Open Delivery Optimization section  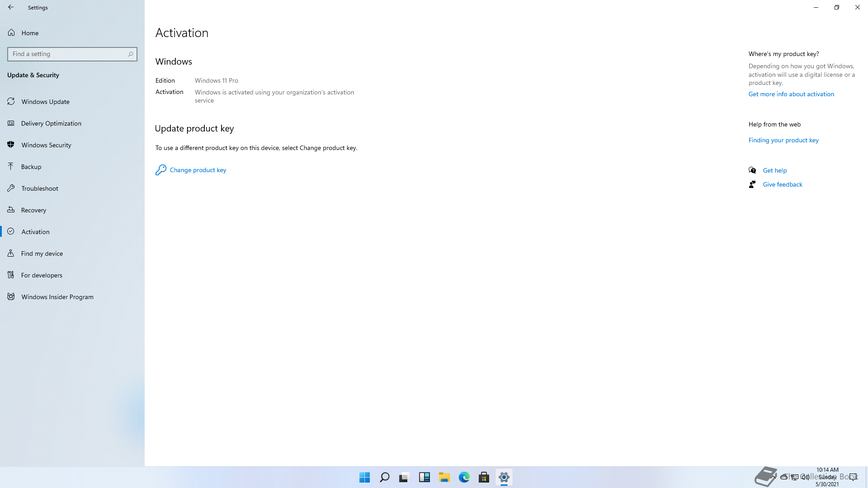pos(72,123)
